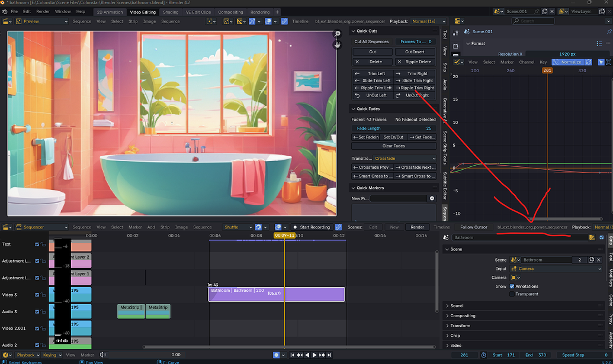This screenshot has height=364, width=613.
Task: Delete Scene.001 with the X icon
Action: point(552,11)
